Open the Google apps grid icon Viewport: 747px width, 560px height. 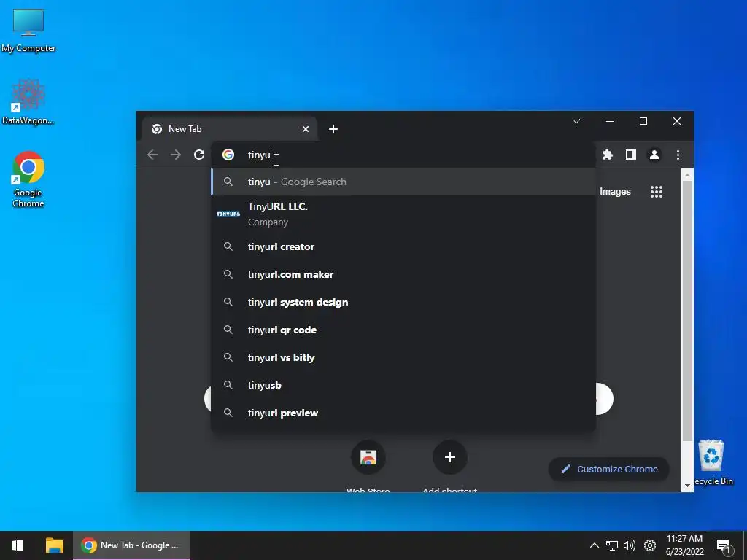point(657,192)
